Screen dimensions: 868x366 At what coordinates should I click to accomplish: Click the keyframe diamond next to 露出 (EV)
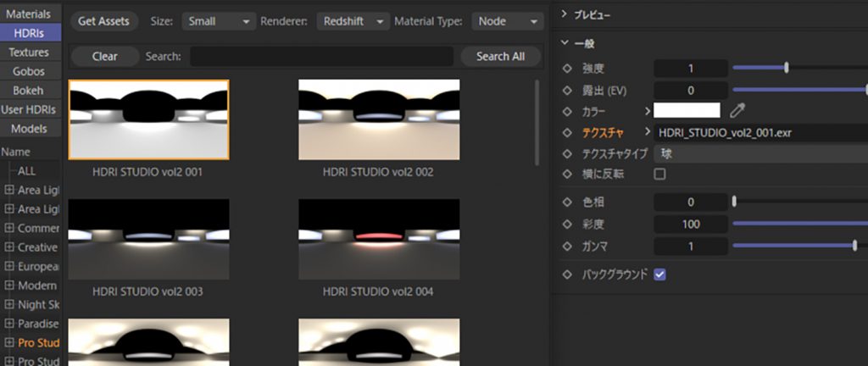pos(568,90)
